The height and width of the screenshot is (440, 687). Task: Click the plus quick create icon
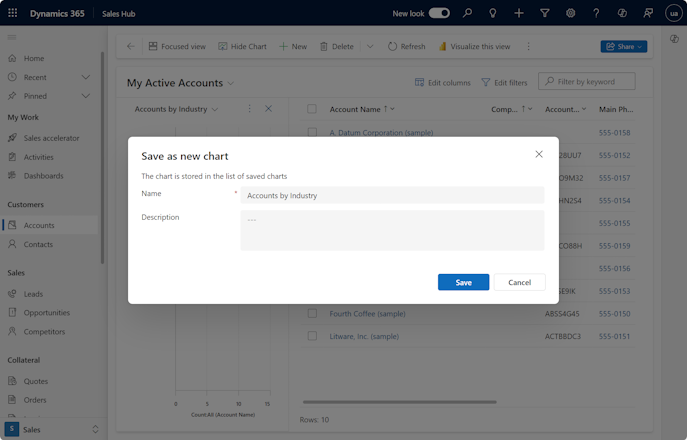point(519,13)
